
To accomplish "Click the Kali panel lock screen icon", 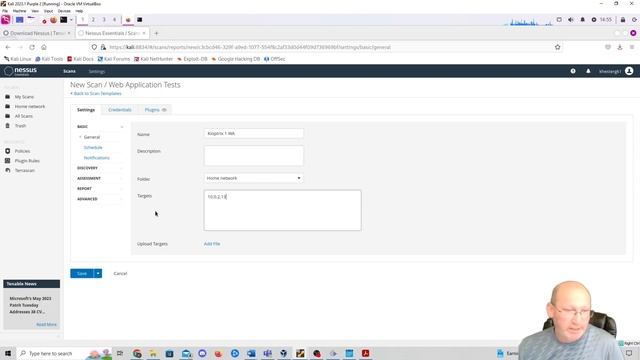I will 623,20.
